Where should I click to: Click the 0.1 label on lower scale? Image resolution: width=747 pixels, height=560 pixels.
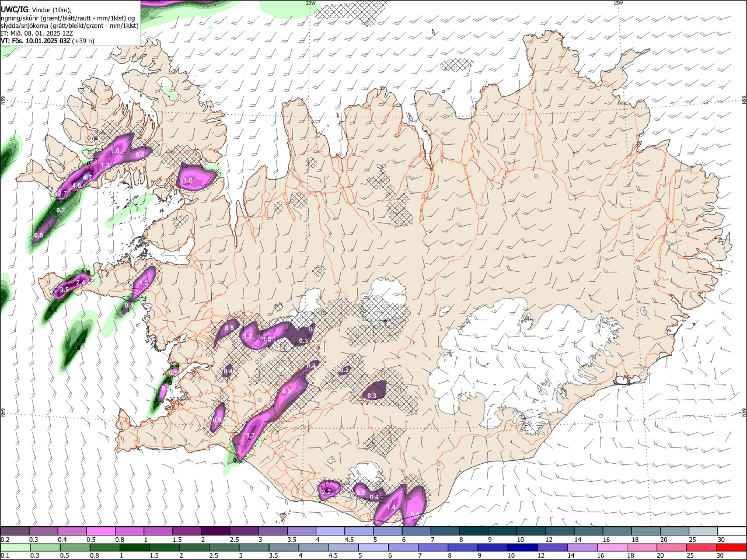tap(5, 556)
